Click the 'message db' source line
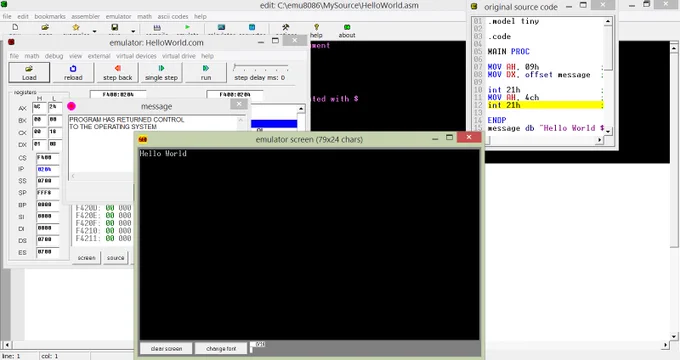 pyautogui.click(x=546, y=128)
